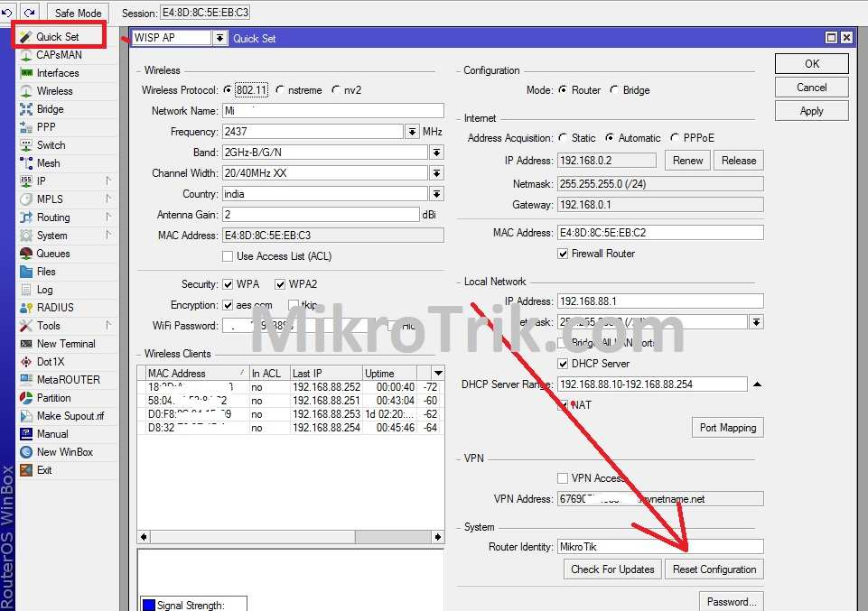
Task: Open the MetaROUTER icon
Action: (x=26, y=380)
